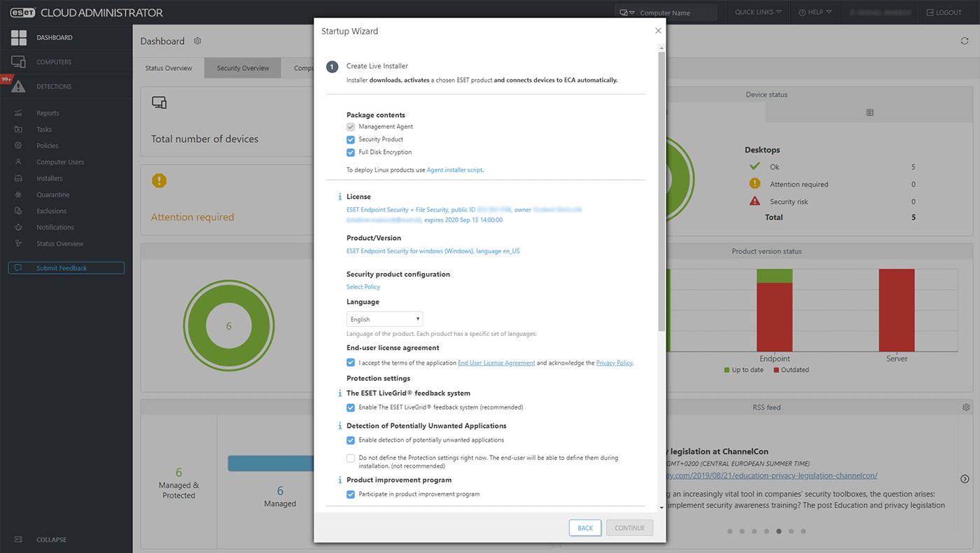Open Quarantine in the sidebar
Screen dimensions: 980x553
[x=53, y=195]
